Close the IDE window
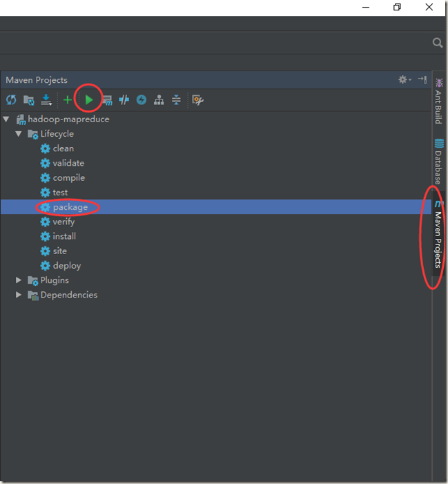 [x=429, y=7]
